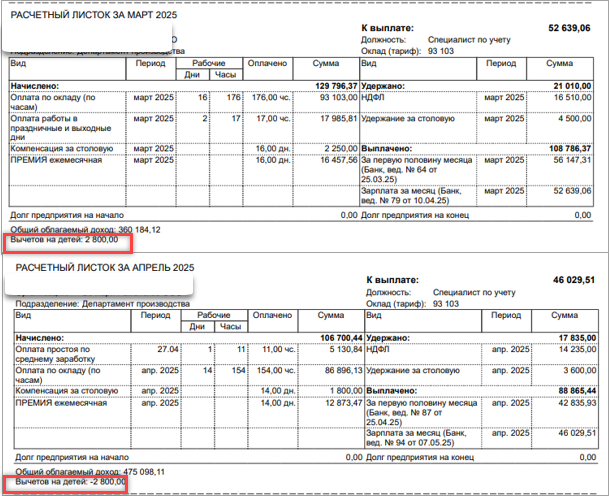Select salary amount 93 103,00 in March table
Image resolution: width=609 pixels, height=496 pixels.
[338, 97]
